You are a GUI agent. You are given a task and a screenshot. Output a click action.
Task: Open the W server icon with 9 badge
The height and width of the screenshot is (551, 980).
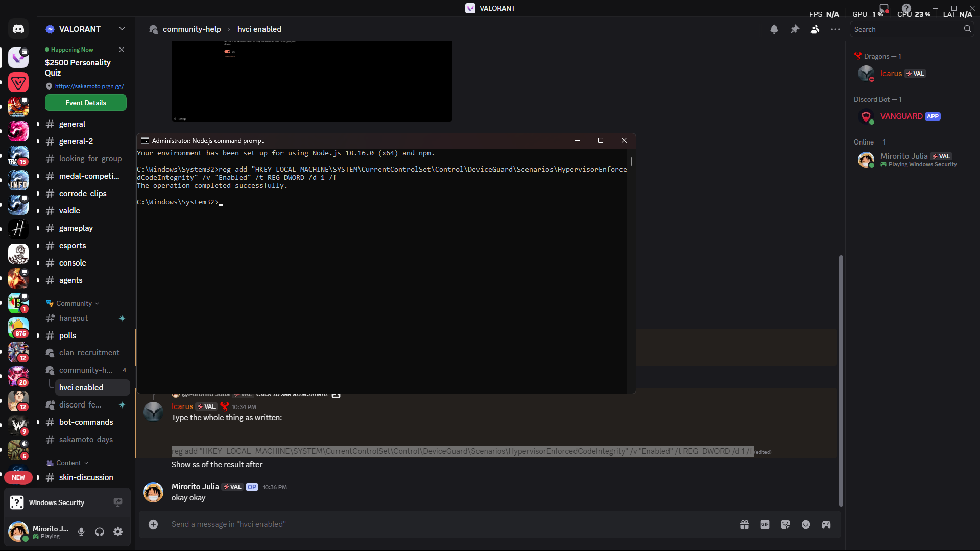[x=18, y=425]
